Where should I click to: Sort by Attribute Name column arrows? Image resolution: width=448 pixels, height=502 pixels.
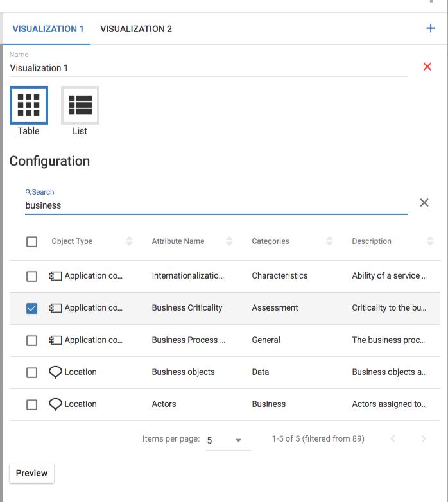[x=229, y=241]
